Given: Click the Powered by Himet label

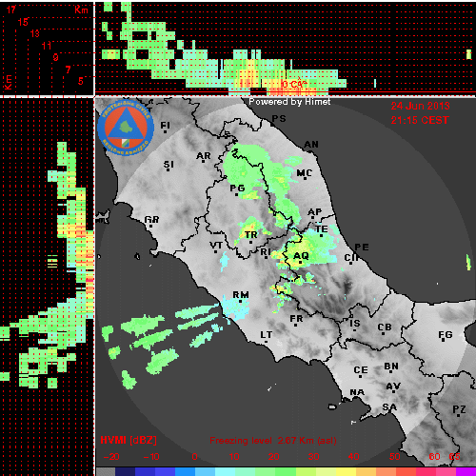Looking at the screenshot, I should pyautogui.click(x=289, y=102).
